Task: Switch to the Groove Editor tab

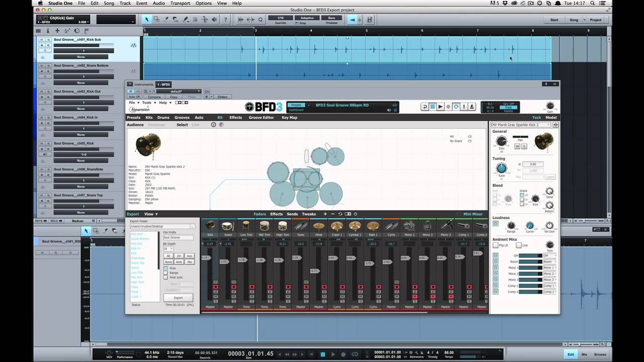Action: [x=261, y=118]
